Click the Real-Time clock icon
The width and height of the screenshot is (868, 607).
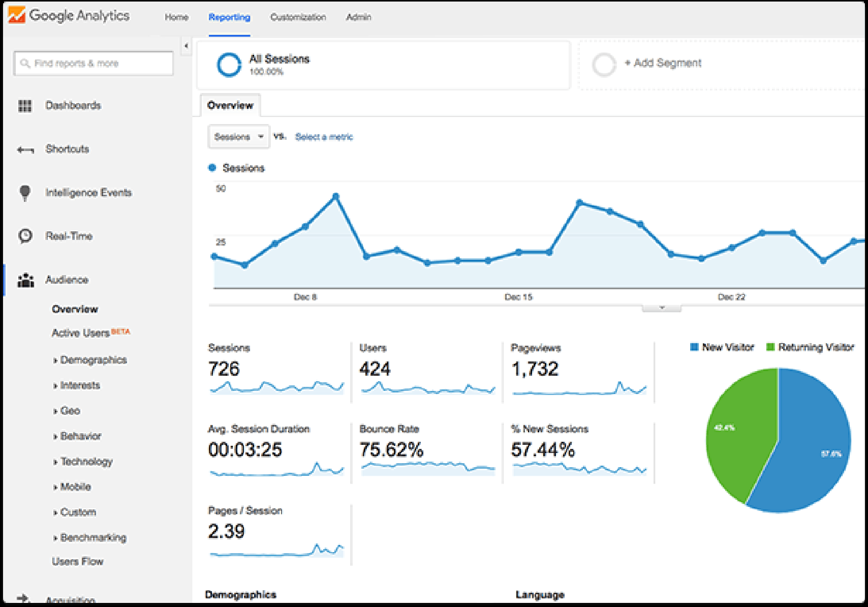[x=25, y=236]
